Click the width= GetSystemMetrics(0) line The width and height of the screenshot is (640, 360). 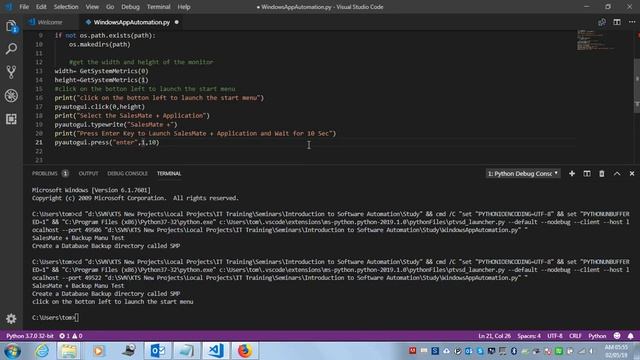102,71
